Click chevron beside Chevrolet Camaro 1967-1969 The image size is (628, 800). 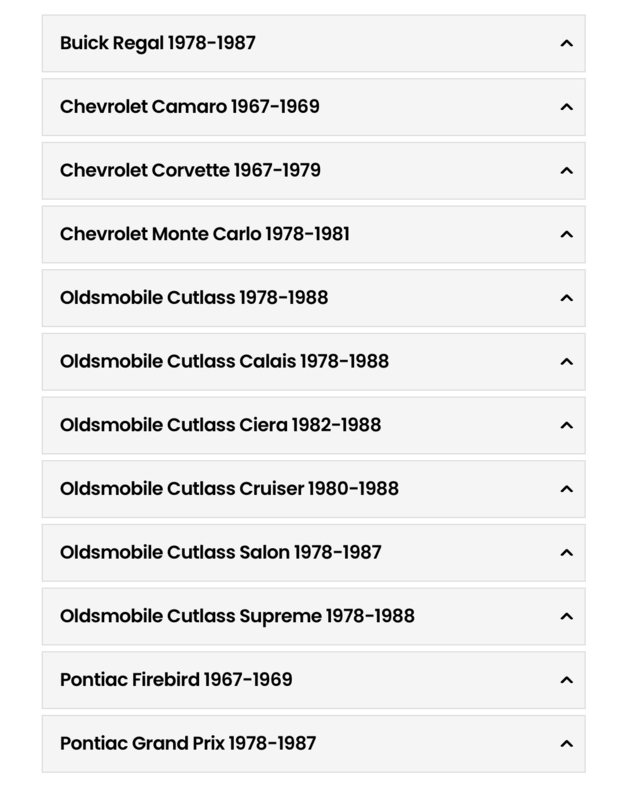point(566,107)
